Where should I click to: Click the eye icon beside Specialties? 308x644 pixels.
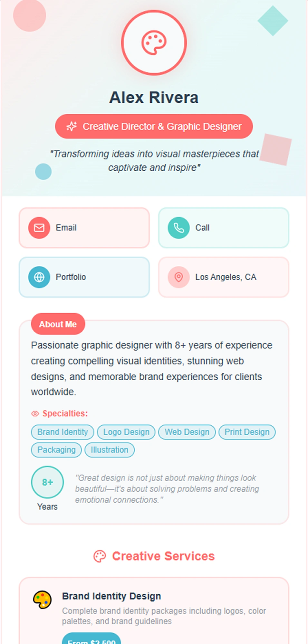pos(35,413)
